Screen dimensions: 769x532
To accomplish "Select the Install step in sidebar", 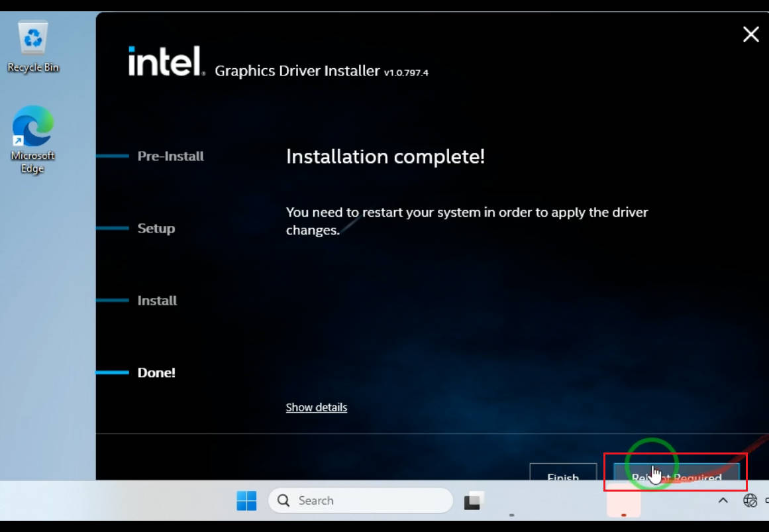I will [157, 301].
